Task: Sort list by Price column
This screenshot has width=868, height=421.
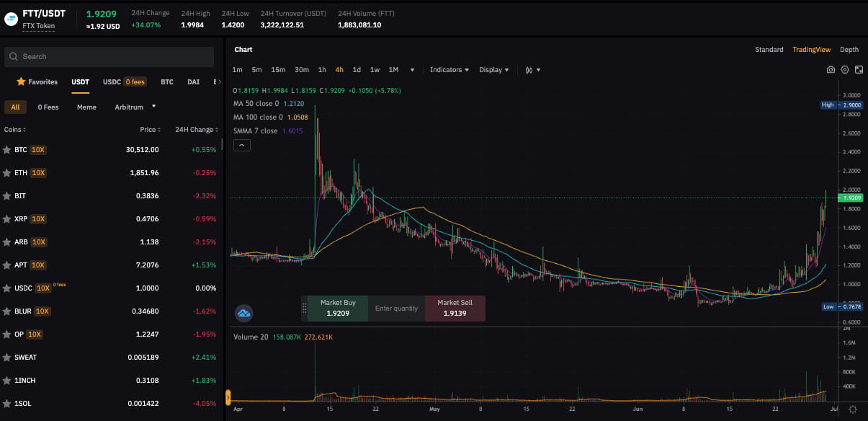Action: point(149,130)
